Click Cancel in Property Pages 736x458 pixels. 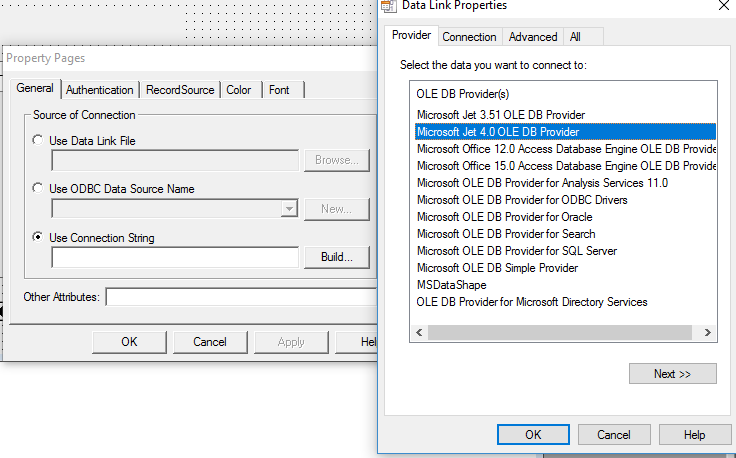tap(210, 342)
